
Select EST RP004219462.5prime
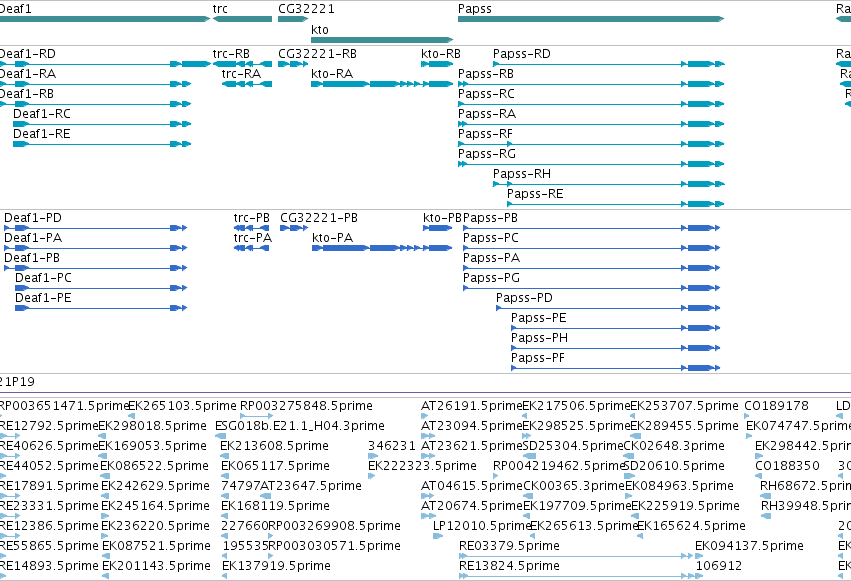pos(558,466)
